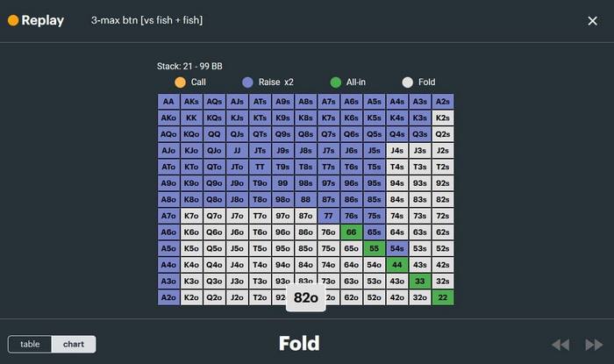Click the A2o cell in bottom row

click(x=168, y=297)
